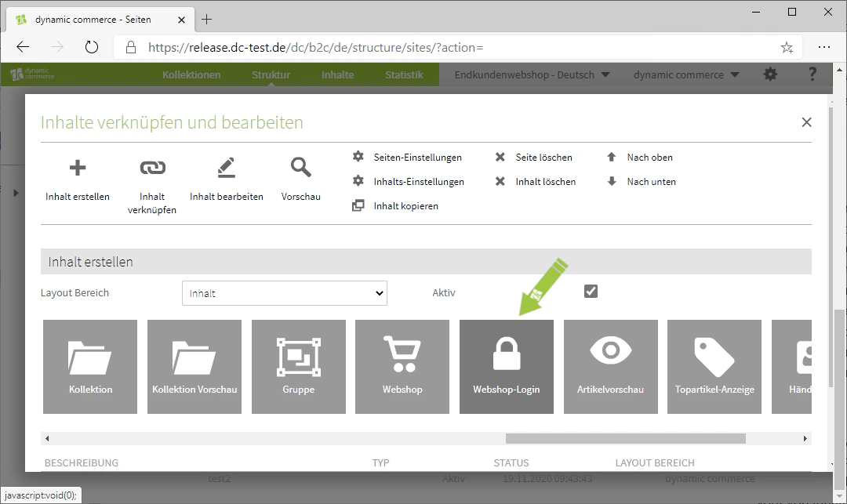
Task: Click the horizontal tile scrollbar thumb
Action: click(626, 439)
